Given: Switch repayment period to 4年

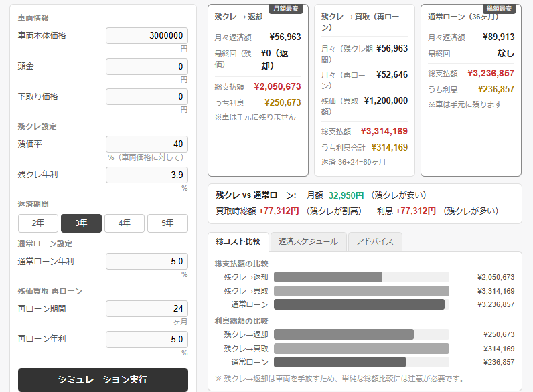Looking at the screenshot, I should click(125, 223).
